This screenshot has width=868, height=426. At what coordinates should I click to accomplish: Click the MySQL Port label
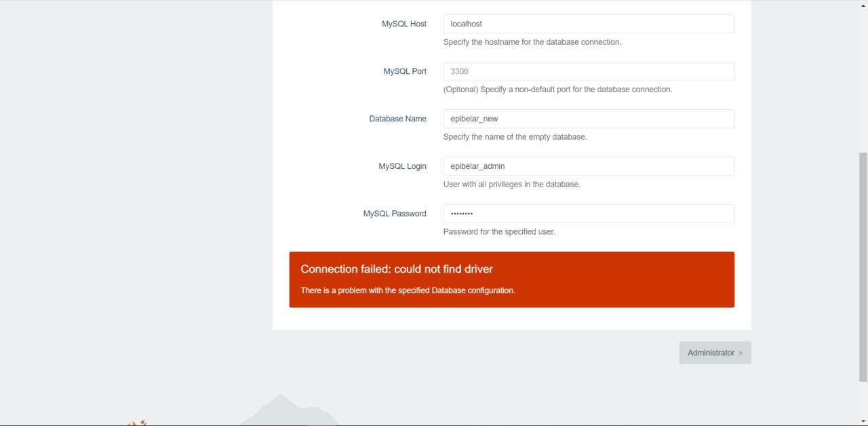[405, 71]
